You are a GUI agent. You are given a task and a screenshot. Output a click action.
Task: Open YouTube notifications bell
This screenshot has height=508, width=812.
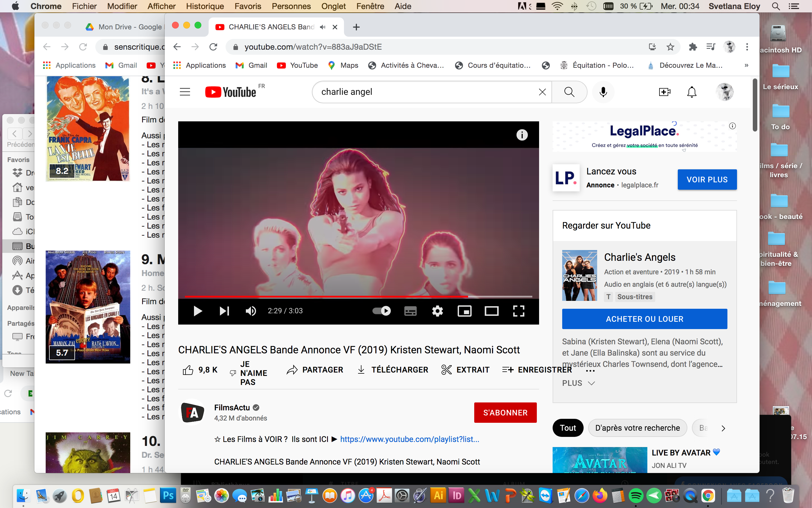(x=692, y=92)
